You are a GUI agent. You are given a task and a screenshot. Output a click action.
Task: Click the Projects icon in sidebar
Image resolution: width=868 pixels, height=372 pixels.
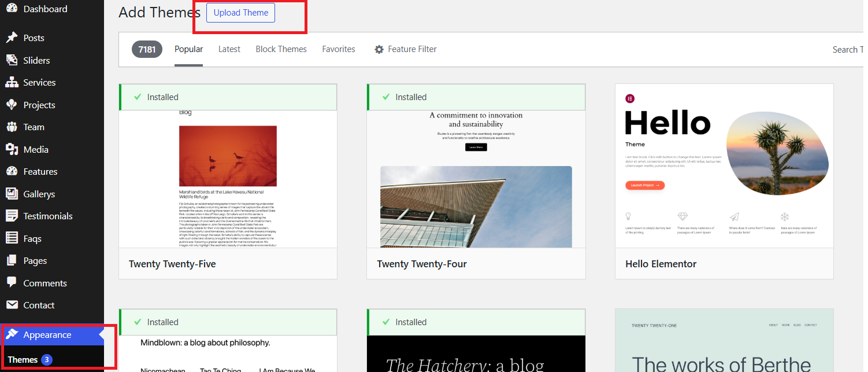(12, 105)
